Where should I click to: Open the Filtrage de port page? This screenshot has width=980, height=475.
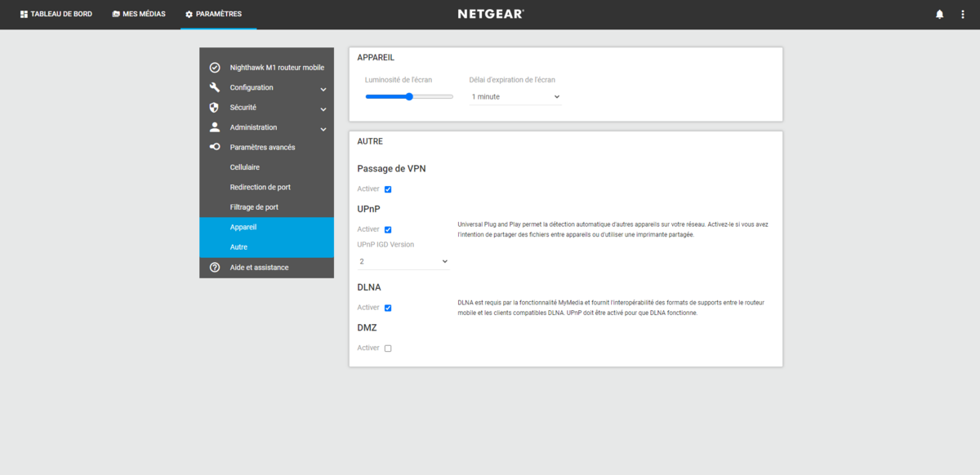[x=266, y=207]
